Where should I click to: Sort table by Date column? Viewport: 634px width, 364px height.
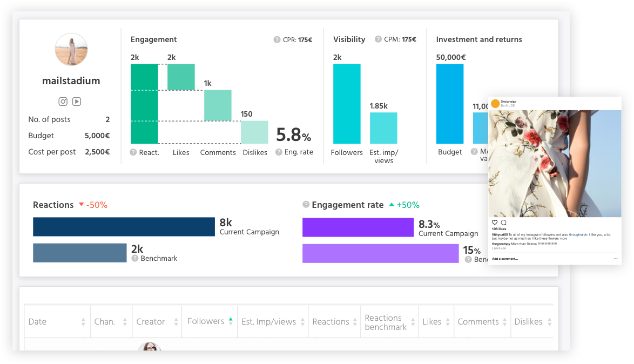pos(83,322)
